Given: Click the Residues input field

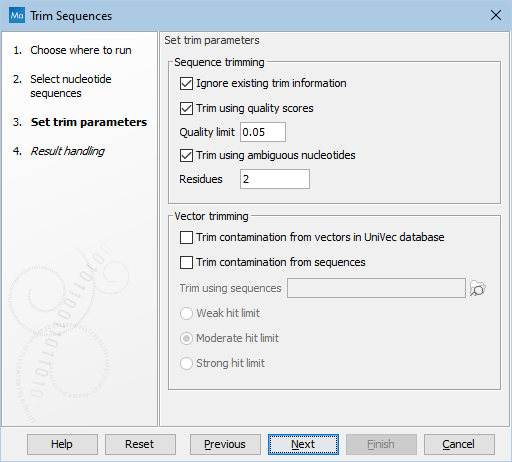Looking at the screenshot, I should [x=275, y=179].
